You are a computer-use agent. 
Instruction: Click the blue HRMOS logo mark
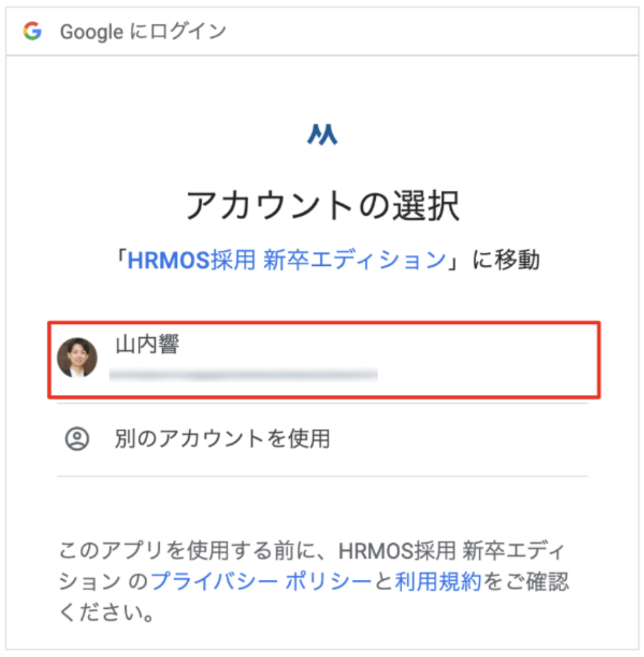click(x=322, y=134)
